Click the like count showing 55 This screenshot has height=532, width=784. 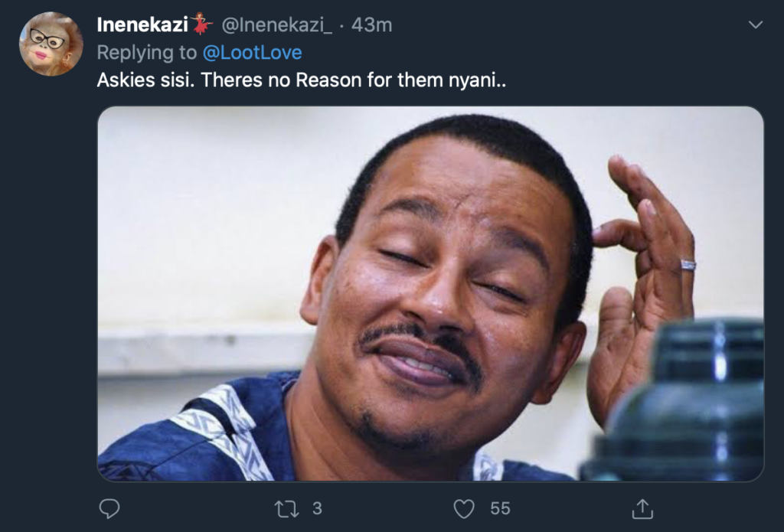click(500, 508)
